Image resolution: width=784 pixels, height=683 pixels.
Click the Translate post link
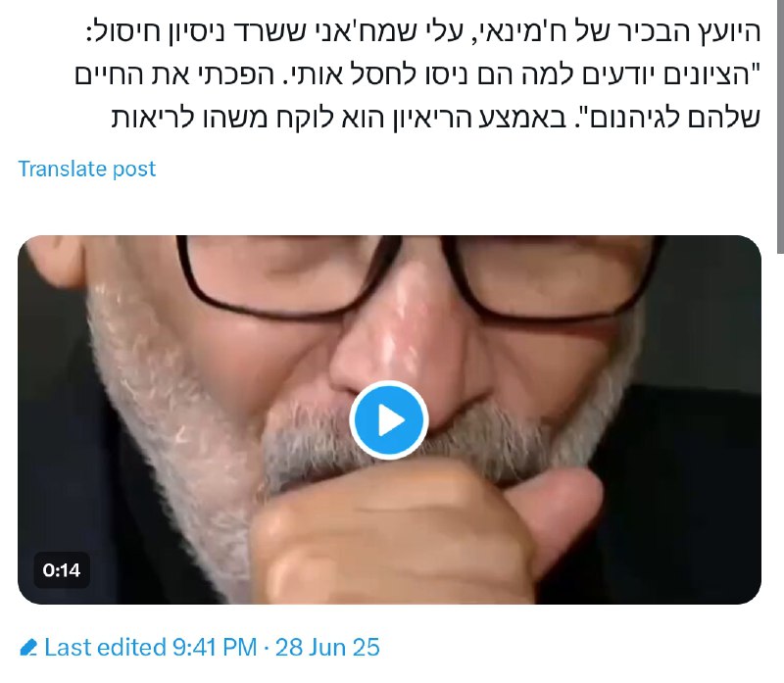87,169
